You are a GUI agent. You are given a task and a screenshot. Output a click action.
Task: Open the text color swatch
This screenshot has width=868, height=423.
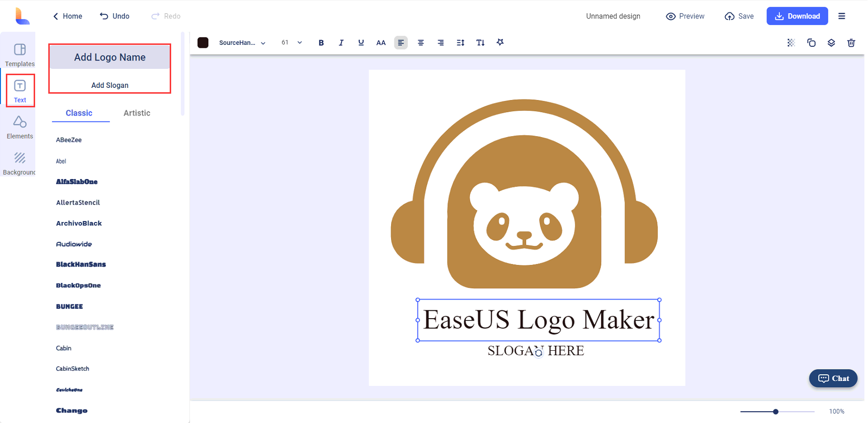pyautogui.click(x=203, y=42)
